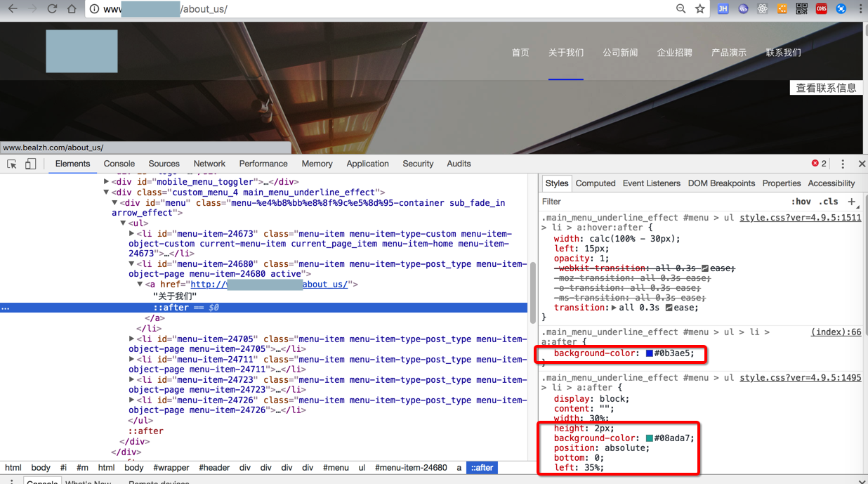This screenshot has width=868, height=484.
Task: Switch to the Computed styles tab
Action: coord(596,183)
